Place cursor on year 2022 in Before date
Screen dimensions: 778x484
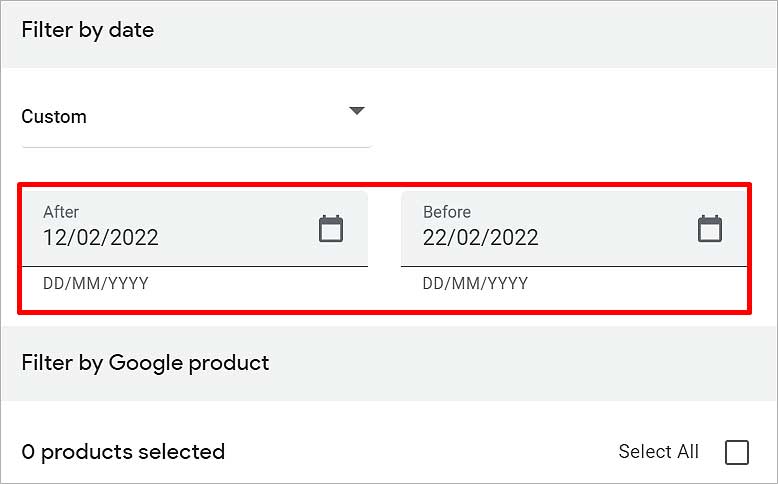click(x=514, y=237)
